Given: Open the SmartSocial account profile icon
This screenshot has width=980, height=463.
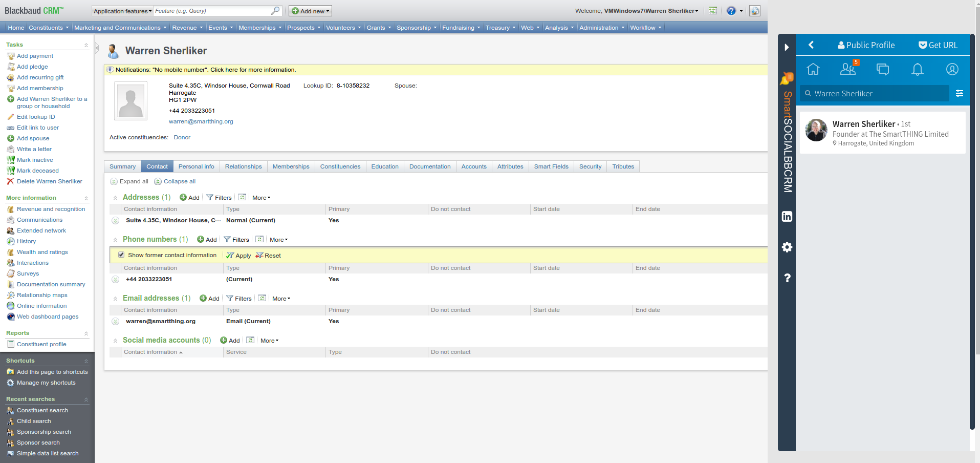Looking at the screenshot, I should pyautogui.click(x=952, y=69).
